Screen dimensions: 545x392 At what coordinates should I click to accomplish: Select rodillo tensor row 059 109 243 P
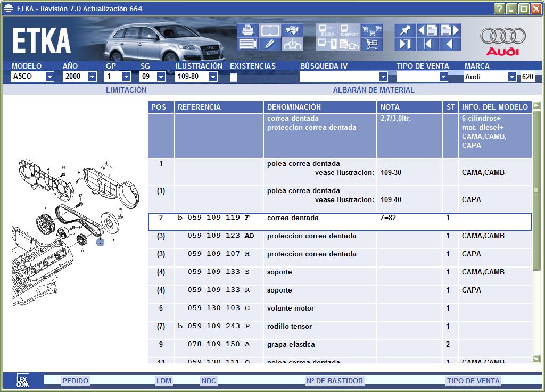[340, 330]
